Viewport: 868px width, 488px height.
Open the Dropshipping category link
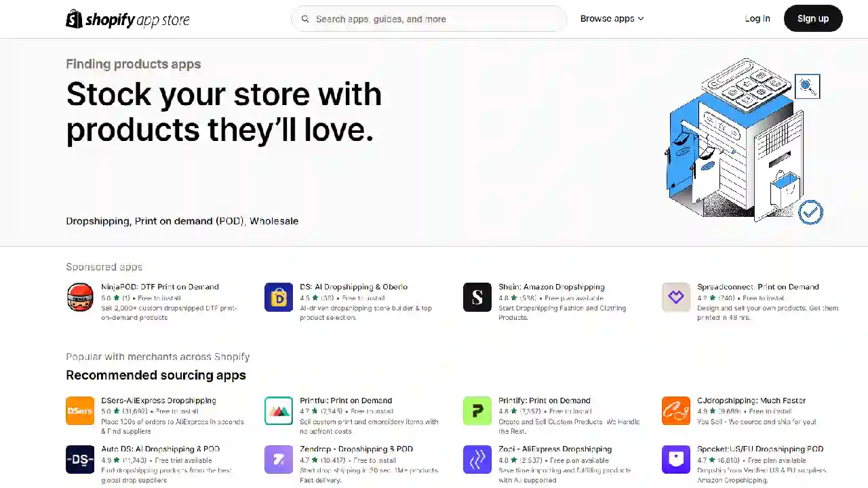click(97, 221)
